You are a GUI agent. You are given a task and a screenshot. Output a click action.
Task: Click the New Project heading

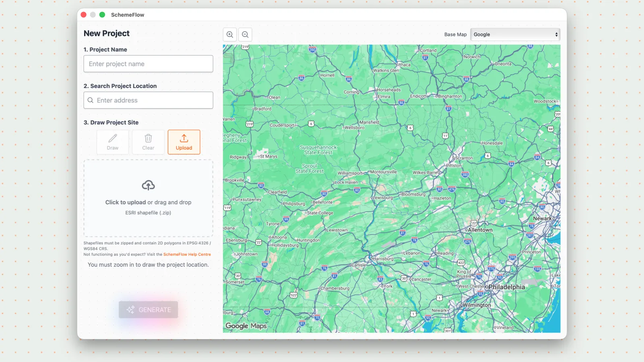107,33
